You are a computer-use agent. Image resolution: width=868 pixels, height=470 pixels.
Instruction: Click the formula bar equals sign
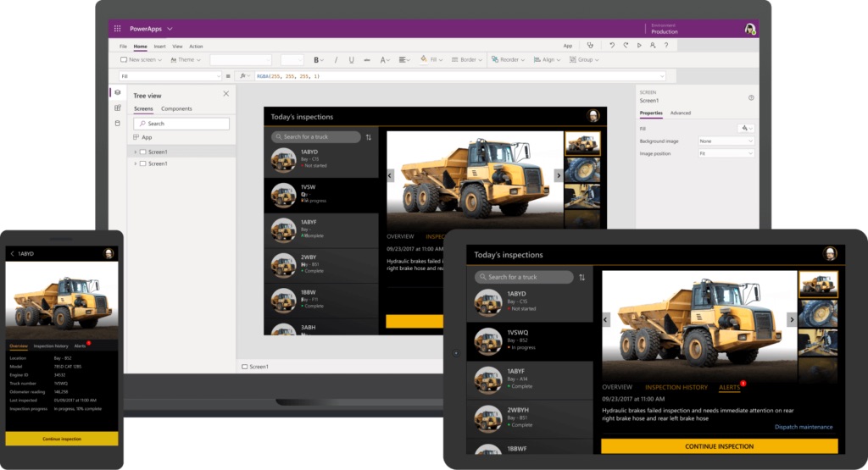(228, 76)
